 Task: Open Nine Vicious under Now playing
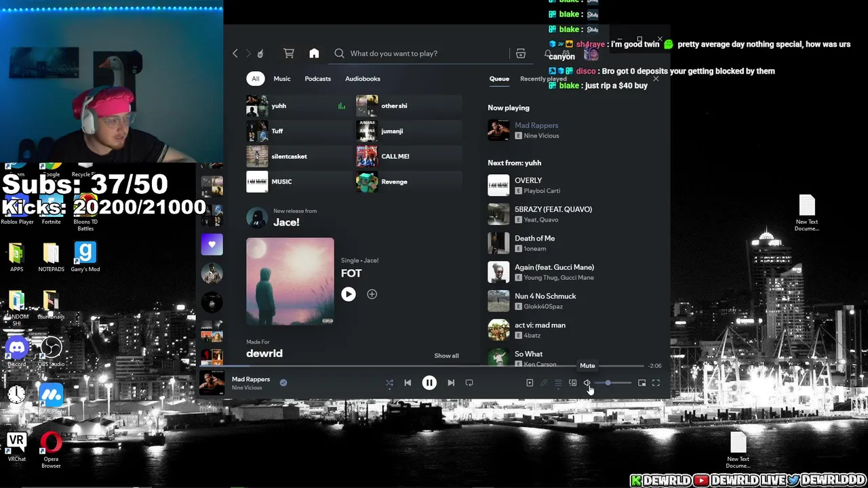(x=541, y=136)
